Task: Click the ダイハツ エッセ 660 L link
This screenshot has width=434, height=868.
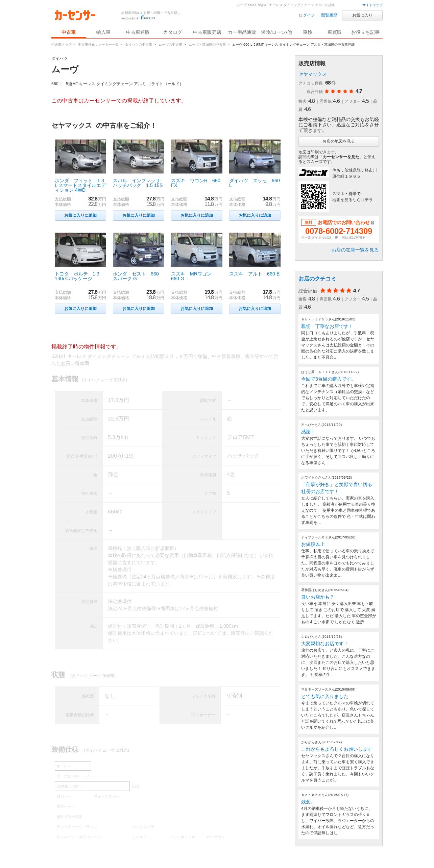Action: tap(255, 183)
